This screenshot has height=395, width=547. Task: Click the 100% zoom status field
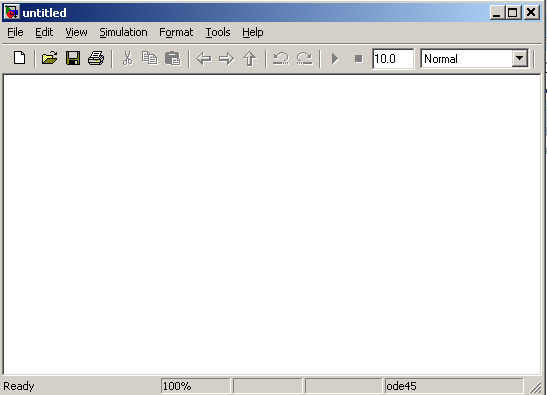click(x=196, y=386)
